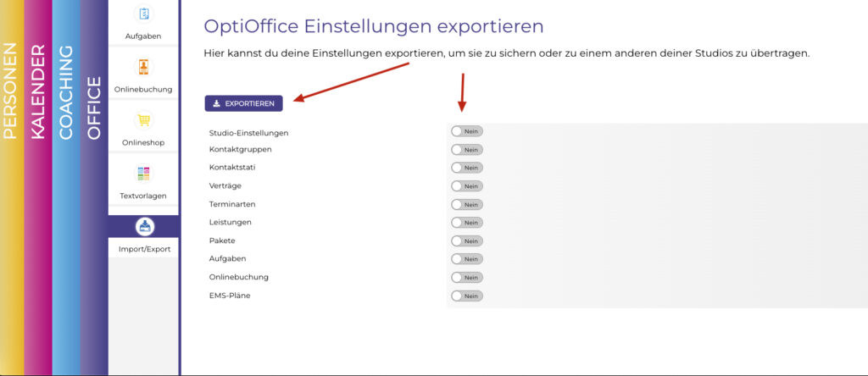The image size is (868, 376).
Task: Click the Verträge row label
Action: [225, 185]
